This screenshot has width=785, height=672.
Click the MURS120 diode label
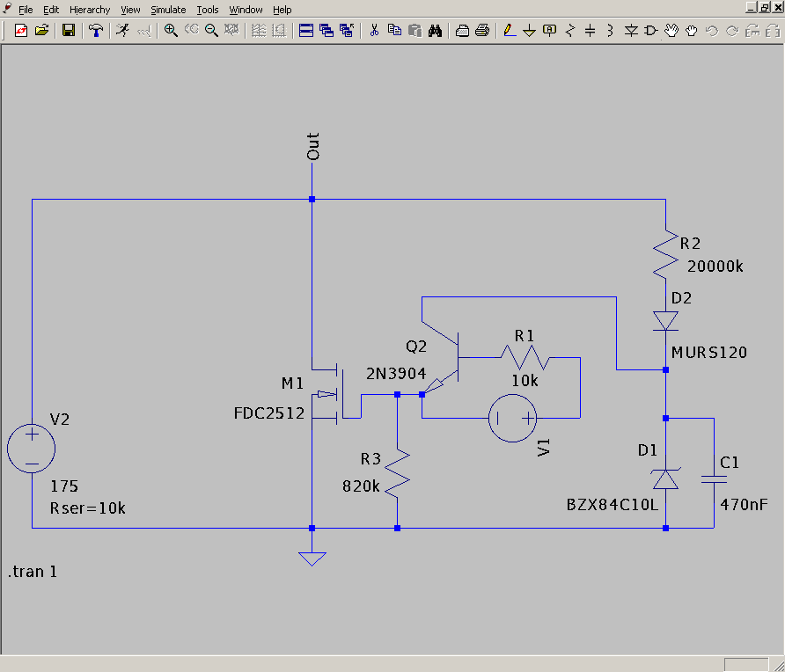click(709, 353)
